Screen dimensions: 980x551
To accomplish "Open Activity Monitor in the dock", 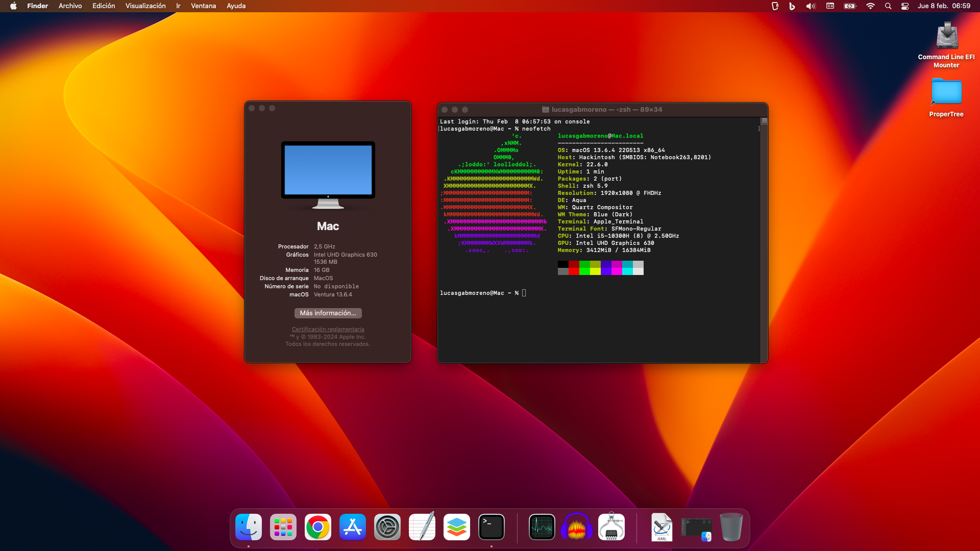I will 542,527.
